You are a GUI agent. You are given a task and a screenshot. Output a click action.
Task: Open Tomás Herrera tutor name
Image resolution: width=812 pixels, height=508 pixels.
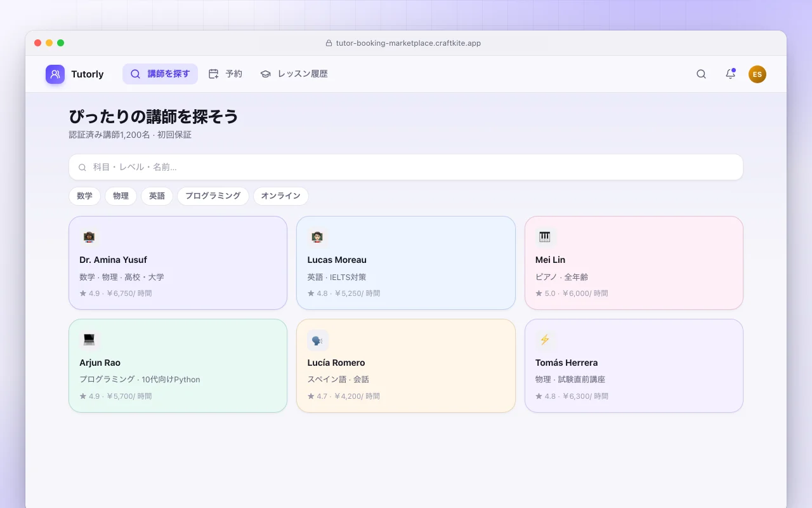(566, 363)
